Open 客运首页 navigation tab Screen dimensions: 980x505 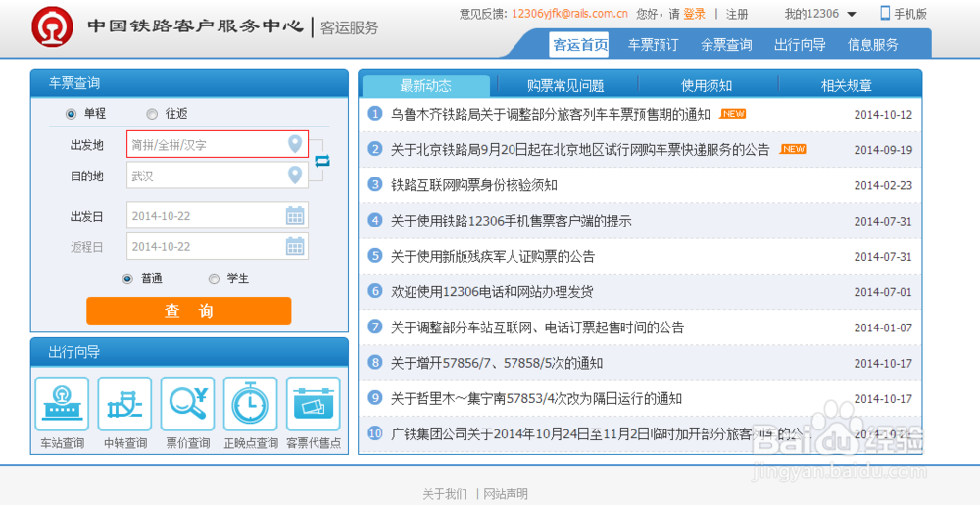point(580,45)
